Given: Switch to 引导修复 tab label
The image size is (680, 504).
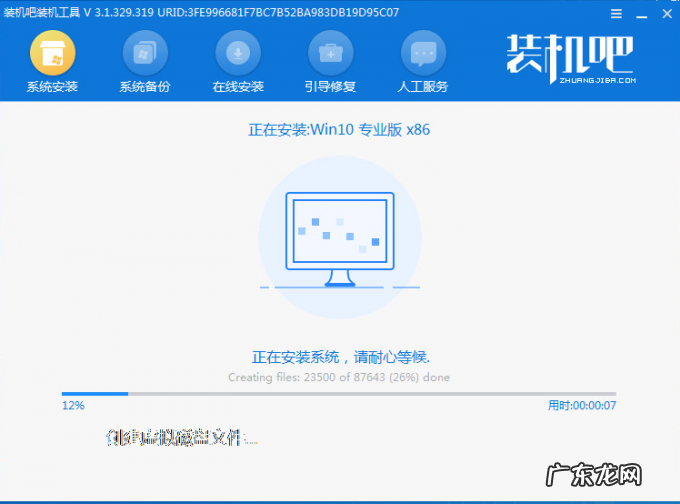Looking at the screenshot, I should (330, 87).
